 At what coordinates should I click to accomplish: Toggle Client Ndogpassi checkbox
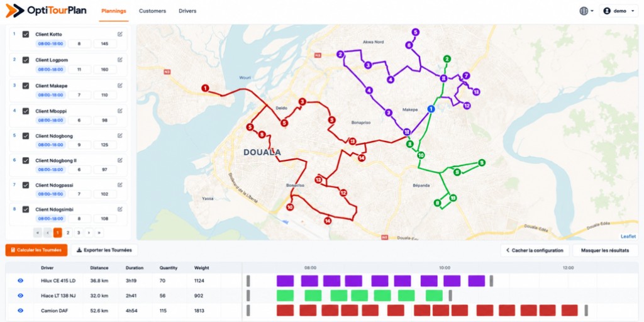pyautogui.click(x=26, y=186)
